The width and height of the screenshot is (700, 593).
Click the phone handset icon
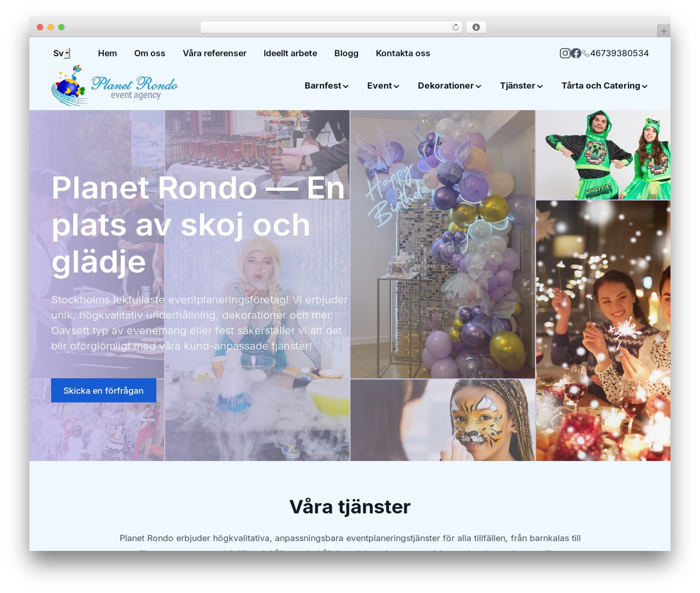click(x=586, y=54)
